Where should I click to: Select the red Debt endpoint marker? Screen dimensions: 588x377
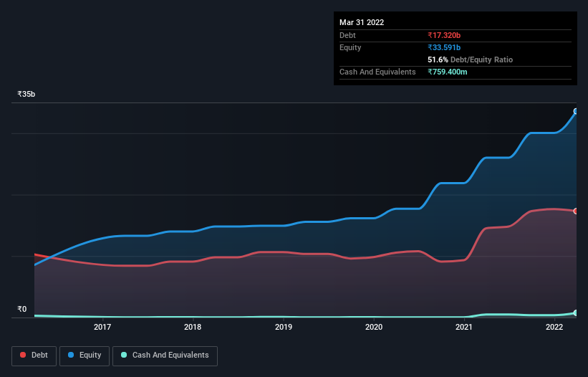point(576,211)
